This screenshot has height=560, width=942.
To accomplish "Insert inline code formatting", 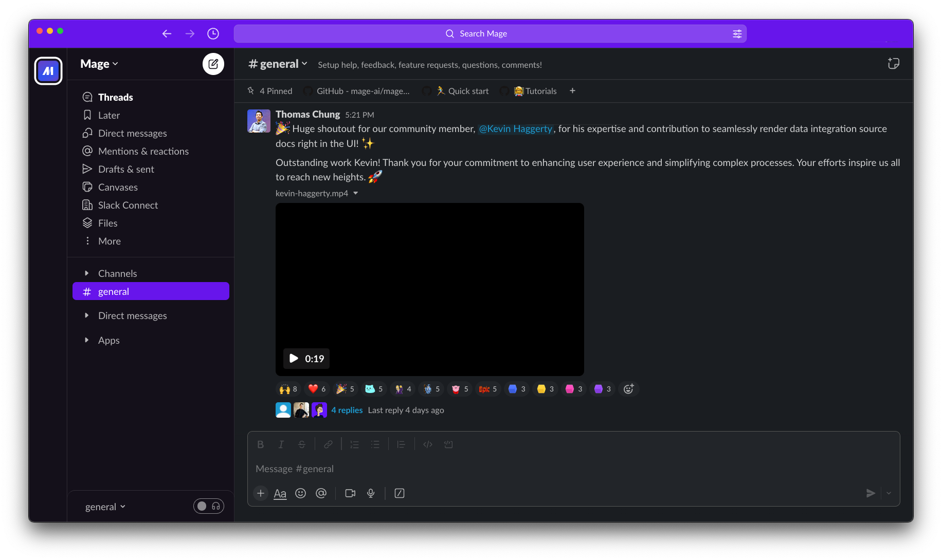I will click(427, 444).
